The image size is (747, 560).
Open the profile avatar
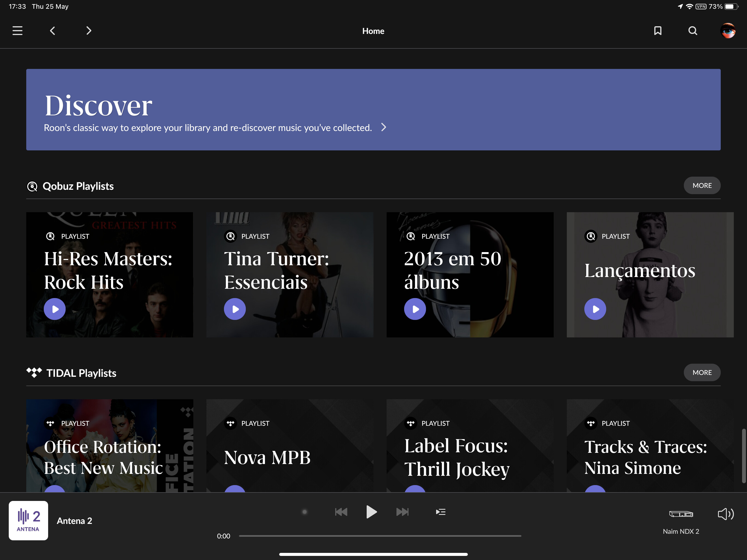point(728,31)
